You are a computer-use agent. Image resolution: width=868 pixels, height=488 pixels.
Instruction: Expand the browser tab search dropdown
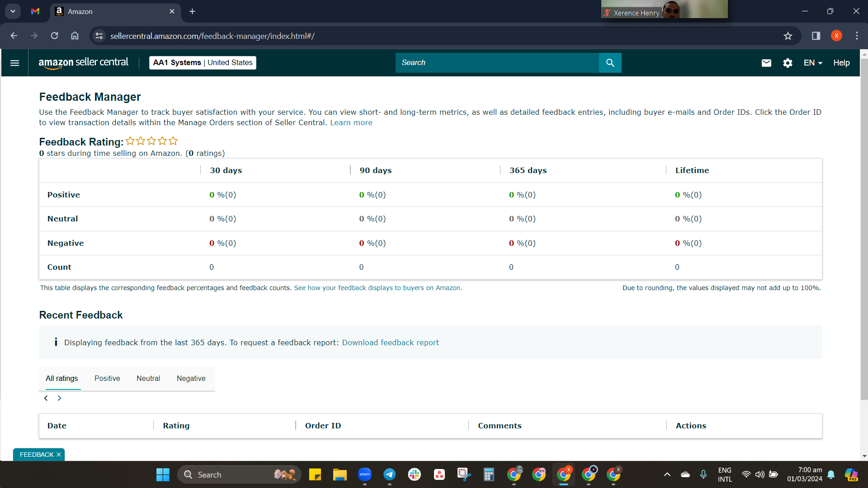[x=13, y=11]
